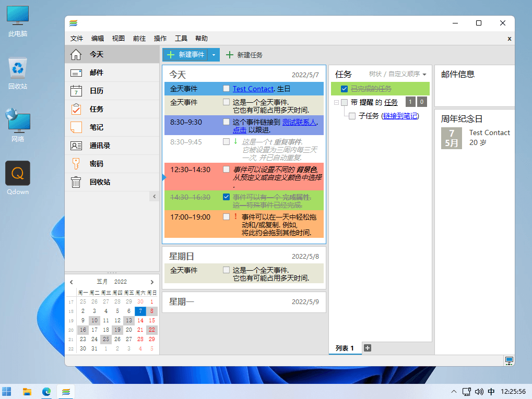The width and height of the screenshot is (532, 399).
Task: Open the 日历 calendar sidebar icon
Action: (76, 91)
